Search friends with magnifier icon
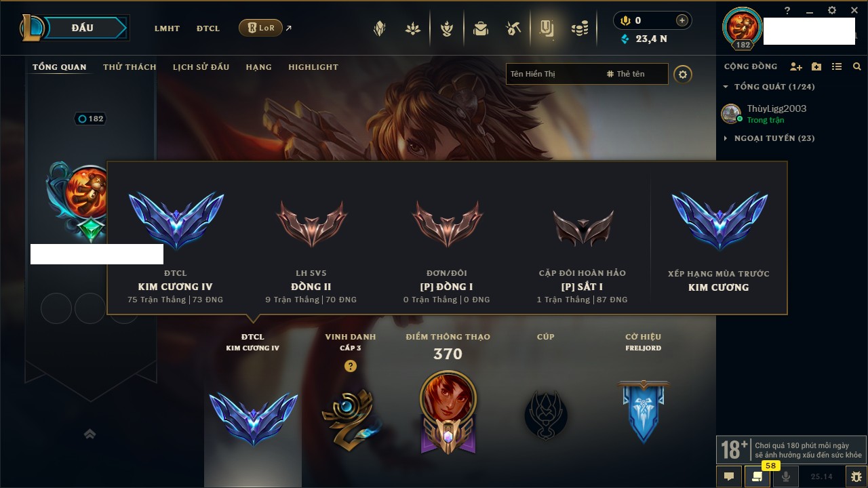Image resolution: width=868 pixels, height=488 pixels. pos(857,66)
